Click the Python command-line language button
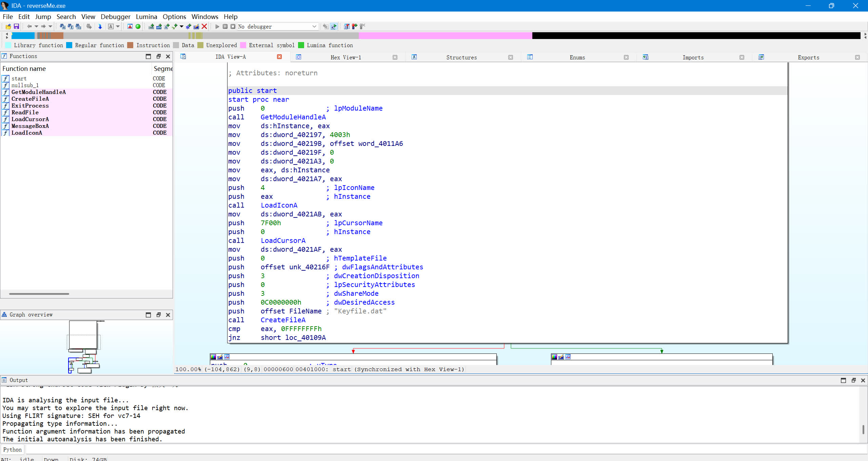The height and width of the screenshot is (461, 868). pyautogui.click(x=13, y=449)
